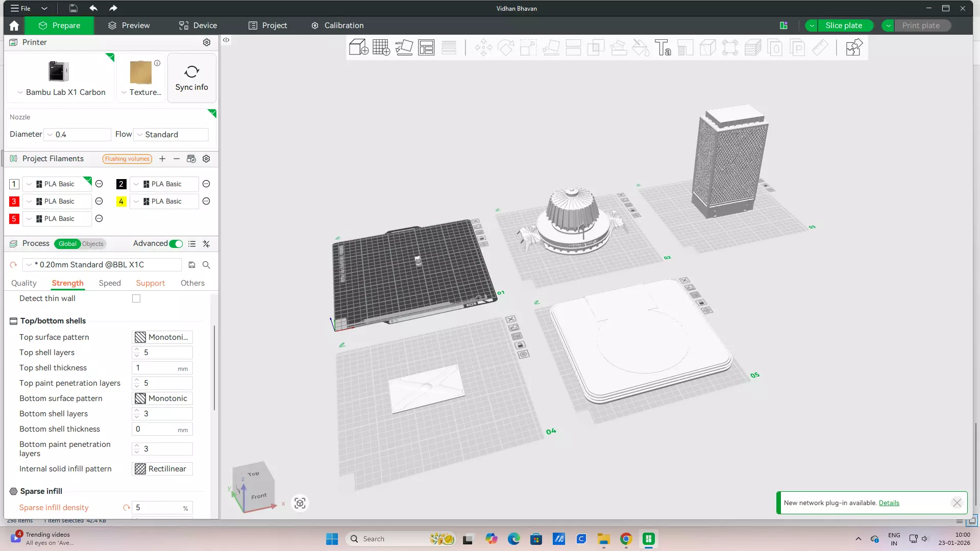Close plate 04 using its X icon
Viewport: 980px width, 551px height.
pyautogui.click(x=510, y=319)
